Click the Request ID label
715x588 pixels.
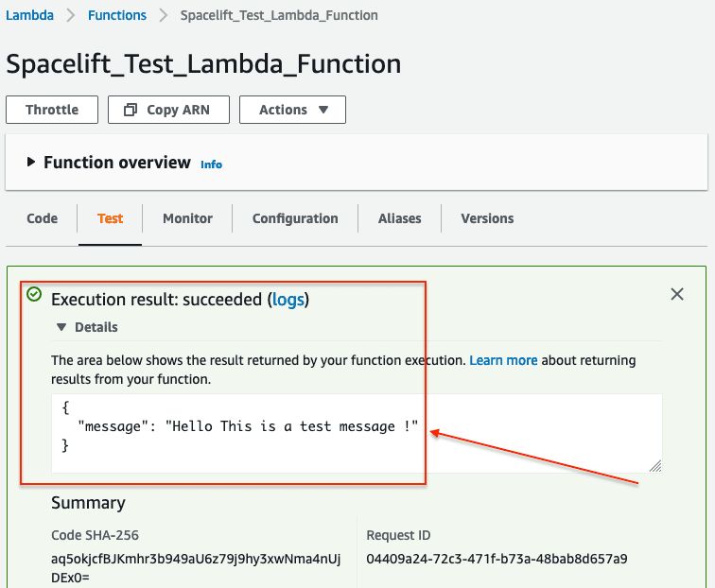coord(398,535)
